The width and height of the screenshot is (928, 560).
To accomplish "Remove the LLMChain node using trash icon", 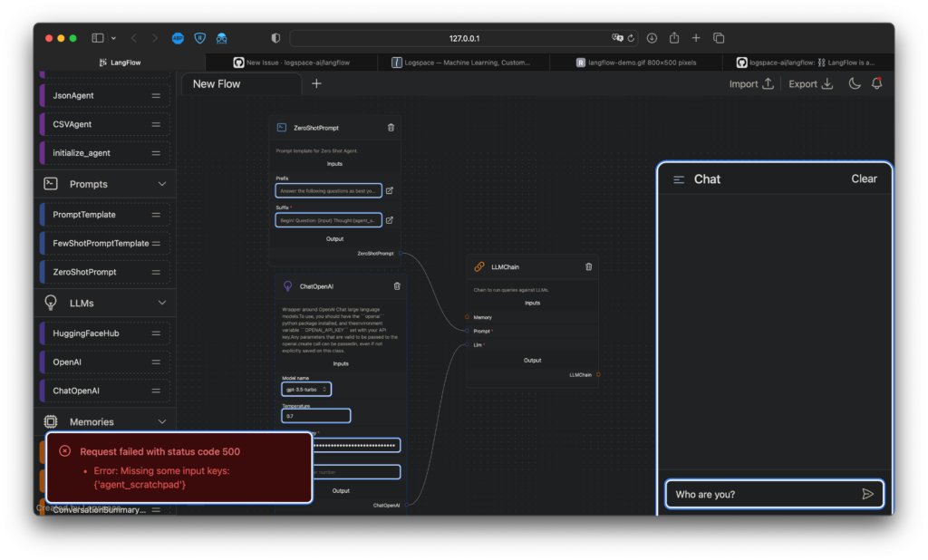I will pos(589,266).
